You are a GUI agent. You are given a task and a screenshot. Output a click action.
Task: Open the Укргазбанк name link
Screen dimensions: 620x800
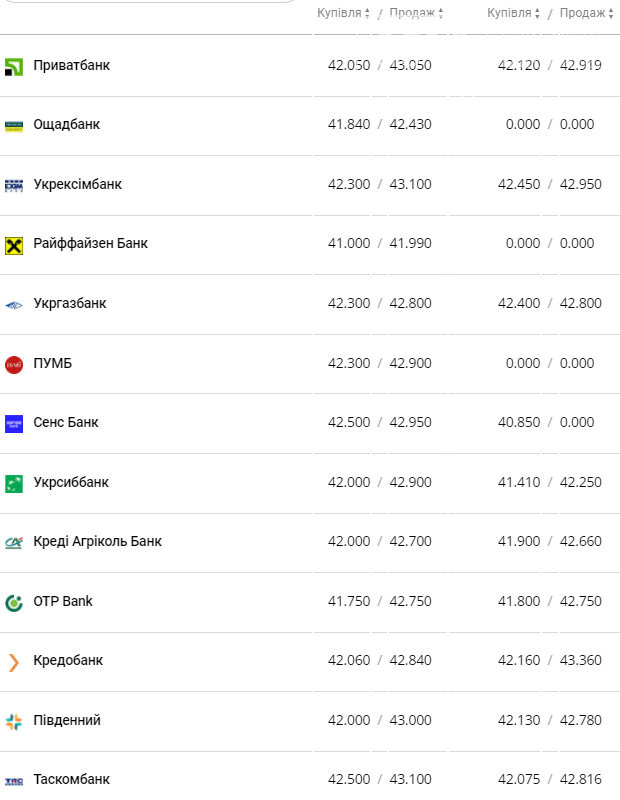click(x=70, y=303)
